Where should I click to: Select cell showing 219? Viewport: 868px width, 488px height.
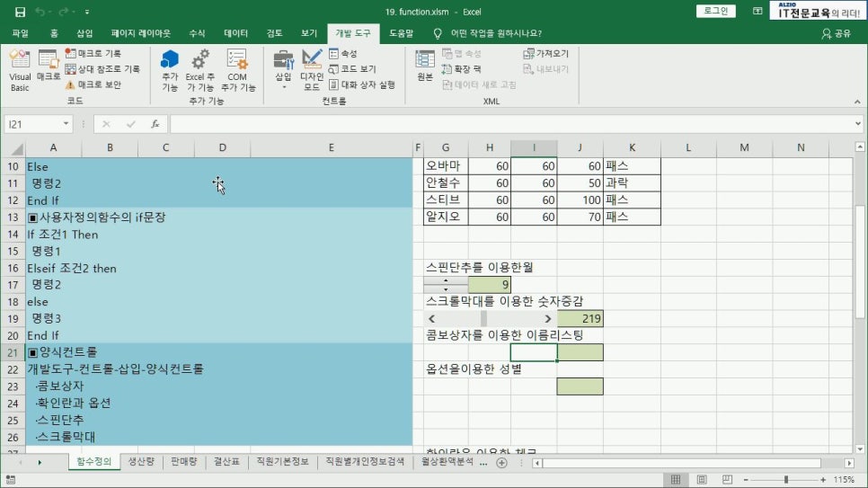[580, 318]
